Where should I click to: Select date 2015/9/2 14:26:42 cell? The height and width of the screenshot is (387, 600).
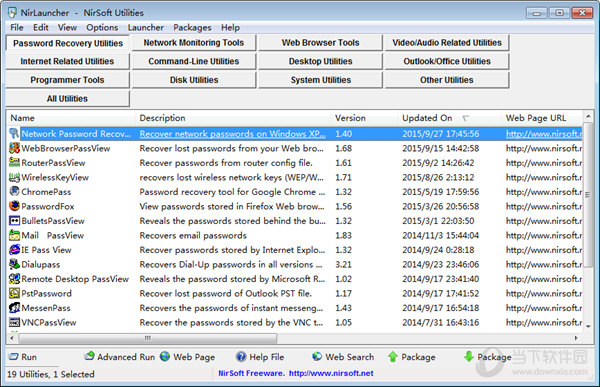[x=438, y=163]
